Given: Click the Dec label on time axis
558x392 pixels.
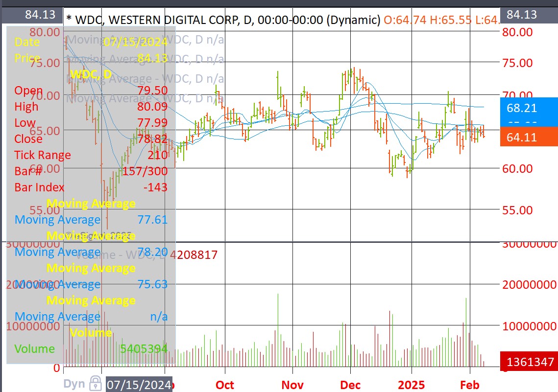Looking at the screenshot, I should pos(351,385).
